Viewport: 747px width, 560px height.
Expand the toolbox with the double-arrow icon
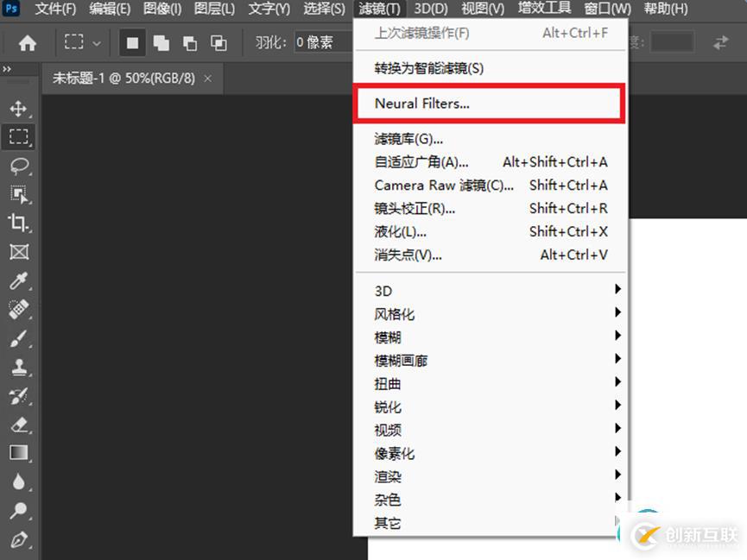tap(7, 69)
